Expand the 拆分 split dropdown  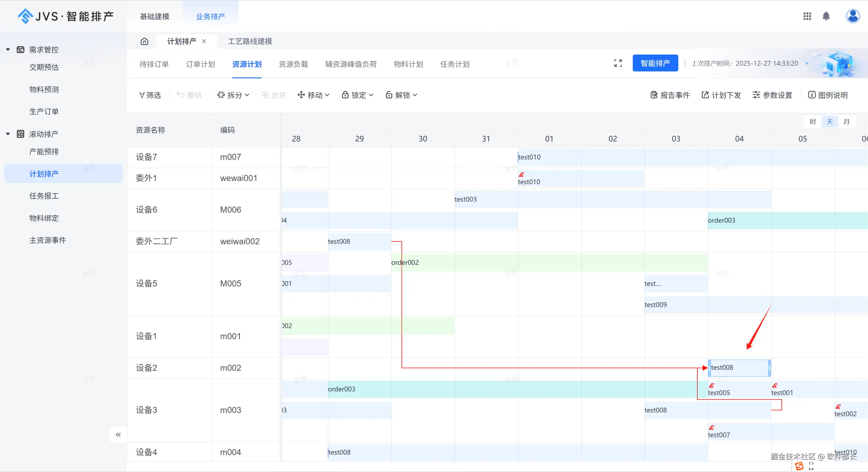[x=233, y=95]
